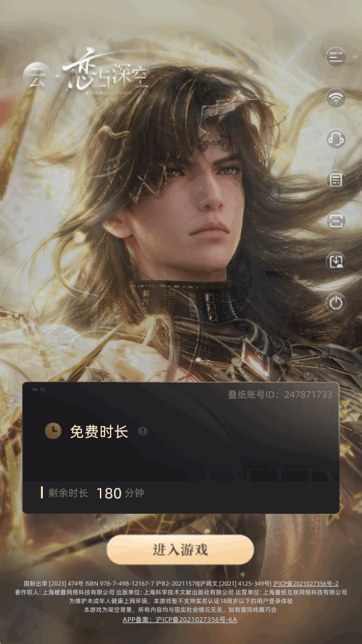Screen dimensions: 362x644
Task: Click the 进入游戏 button
Action: pos(180,549)
